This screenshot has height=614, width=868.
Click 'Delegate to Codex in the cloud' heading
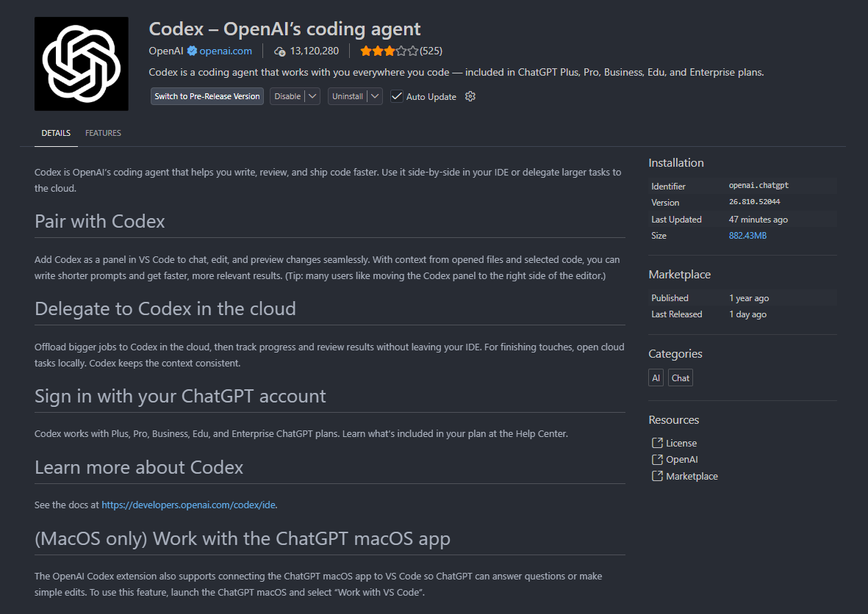[165, 308]
